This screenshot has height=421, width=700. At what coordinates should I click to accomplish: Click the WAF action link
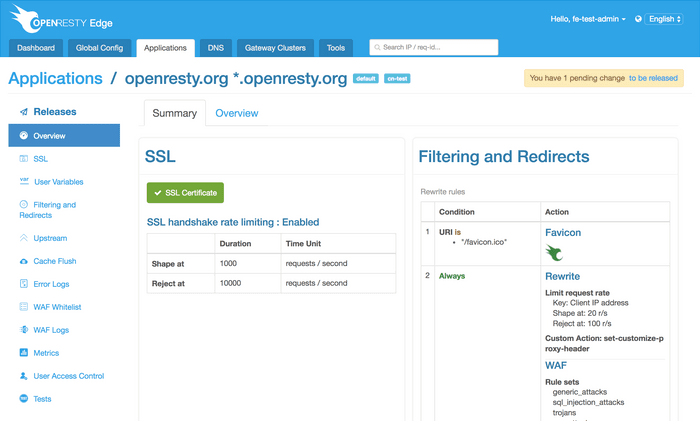pos(556,365)
